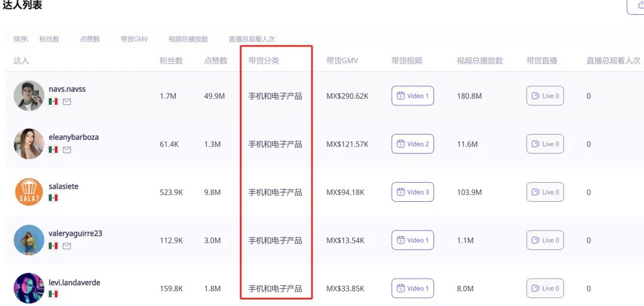Sort by 视频总播放数
644x306 pixels.
188,39
